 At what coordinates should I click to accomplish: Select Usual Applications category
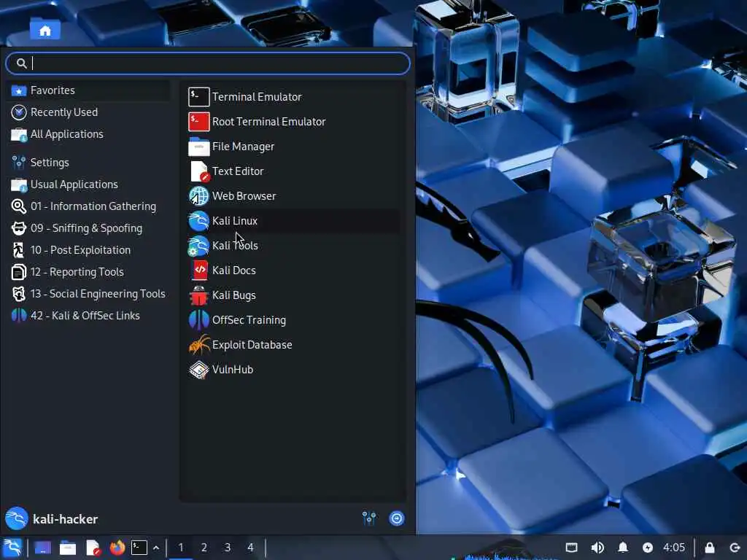tap(89, 184)
